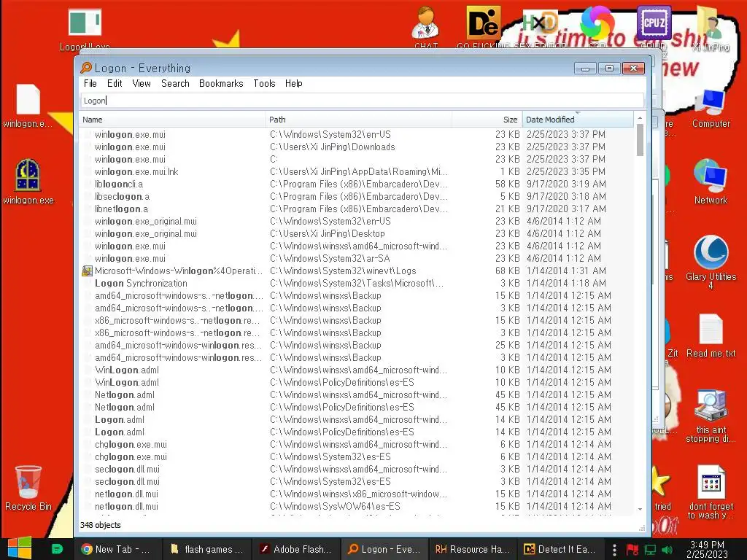
Task: Switch to flash games folder on taskbar
Action: [206, 549]
